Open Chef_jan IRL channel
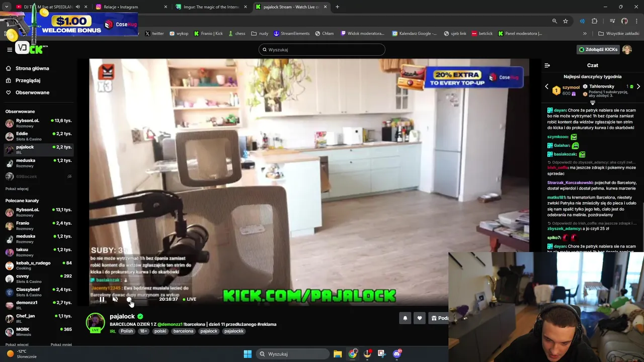This screenshot has width=644, height=362. (38, 319)
